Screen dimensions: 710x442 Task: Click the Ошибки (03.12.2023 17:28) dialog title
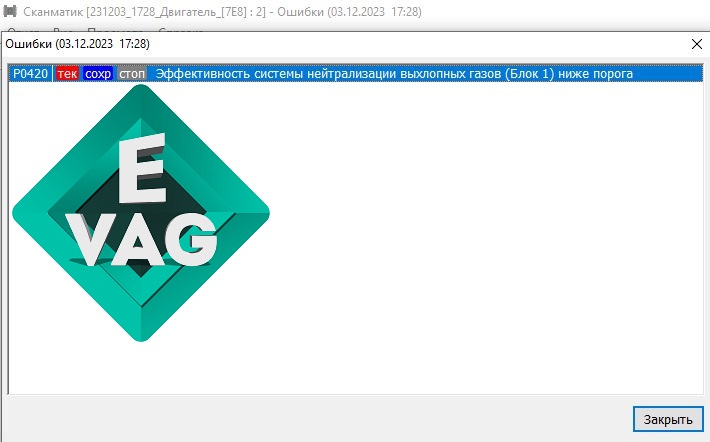77,43
